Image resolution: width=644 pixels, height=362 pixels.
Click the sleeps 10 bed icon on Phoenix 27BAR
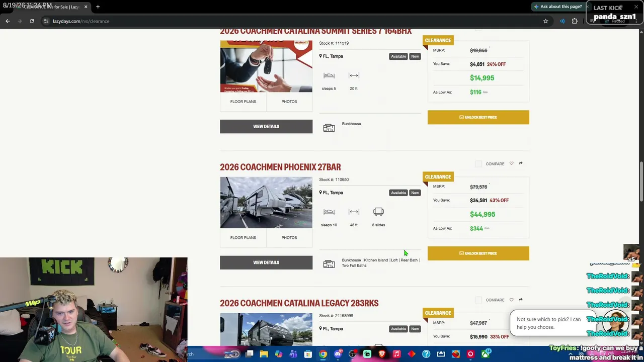coord(329,212)
